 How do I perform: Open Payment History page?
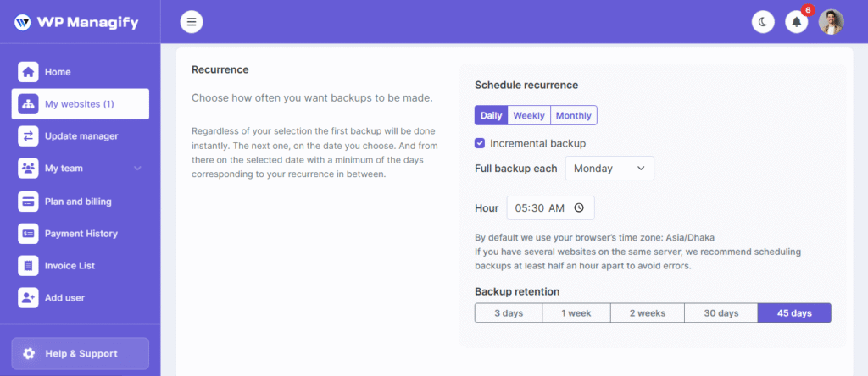81,234
